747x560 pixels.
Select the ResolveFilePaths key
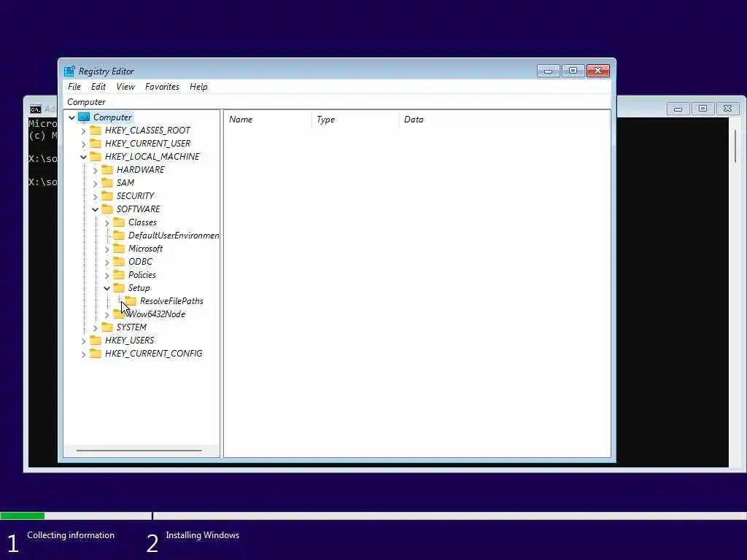[x=171, y=301]
